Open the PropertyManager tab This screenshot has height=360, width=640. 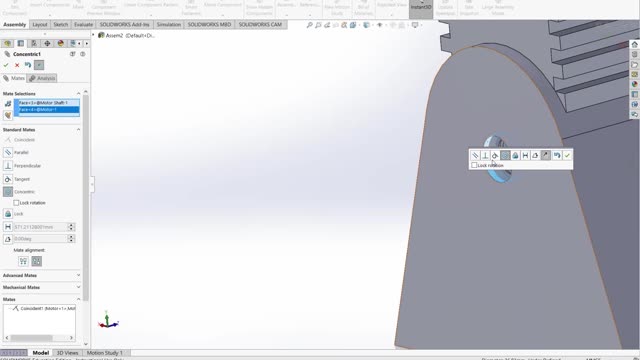point(20,43)
